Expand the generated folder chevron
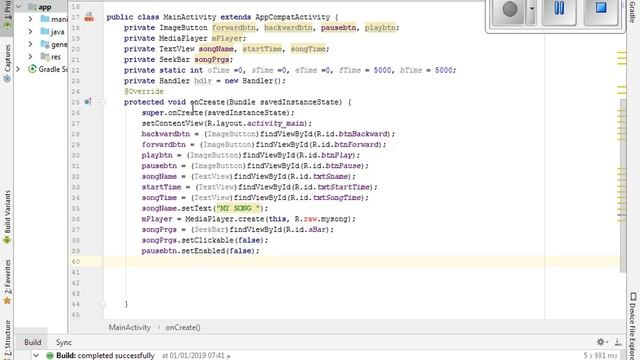Viewport: 640px width, 360px height. (x=30, y=44)
